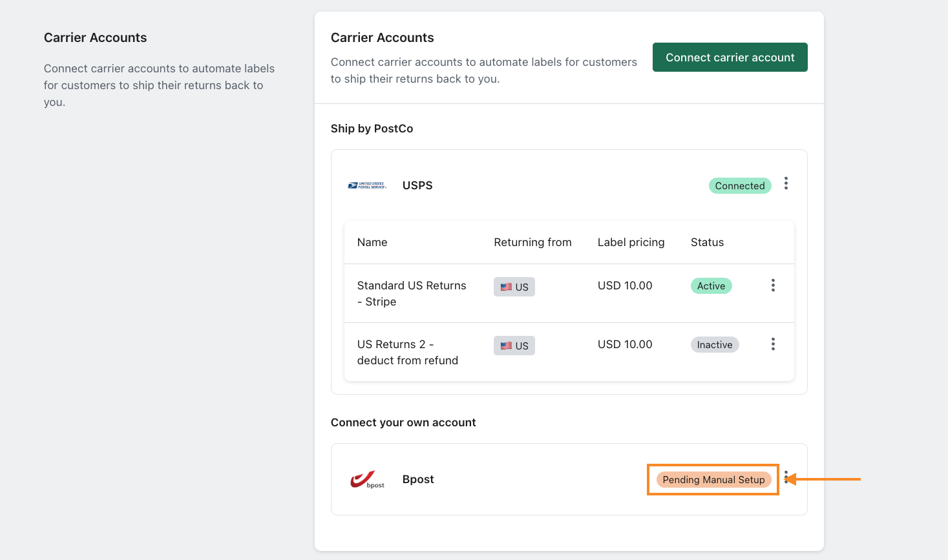Open options for Standard US Returns row
This screenshot has height=560, width=948.
(773, 285)
